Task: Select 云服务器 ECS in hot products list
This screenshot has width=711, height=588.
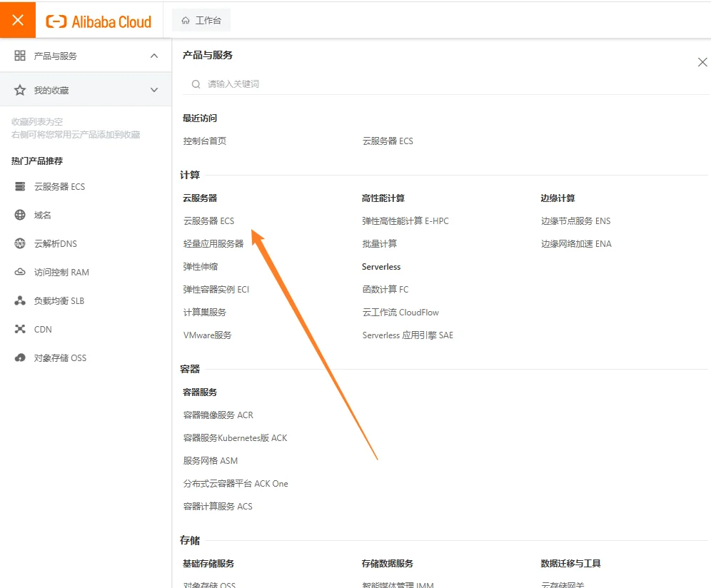Action: click(x=59, y=187)
